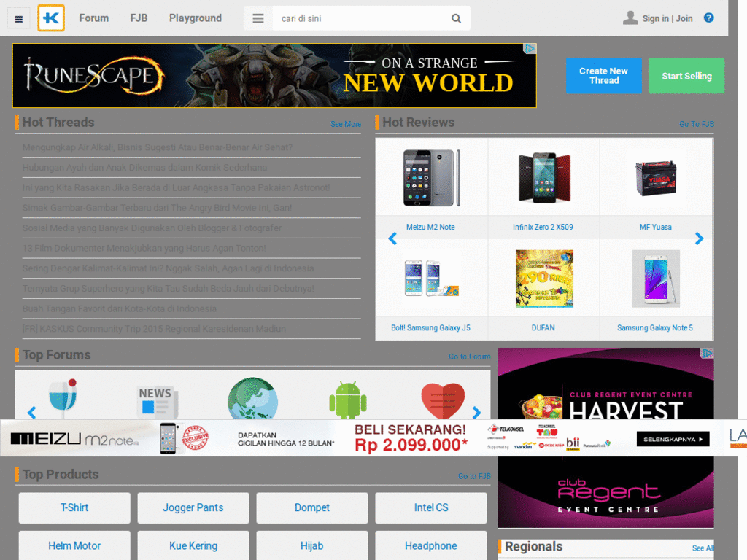Viewport: 747px width, 560px height.
Task: Click SELENGKAPNYA on Meizu banner
Action: tap(673, 439)
